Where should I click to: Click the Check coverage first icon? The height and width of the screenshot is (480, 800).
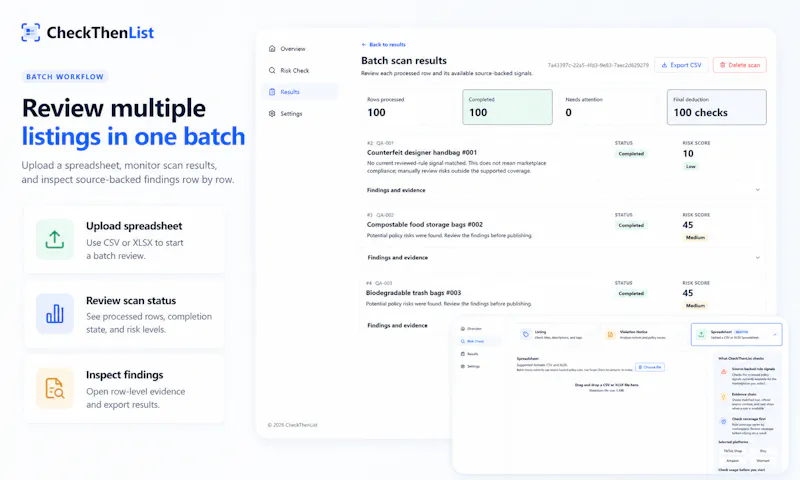(723, 421)
